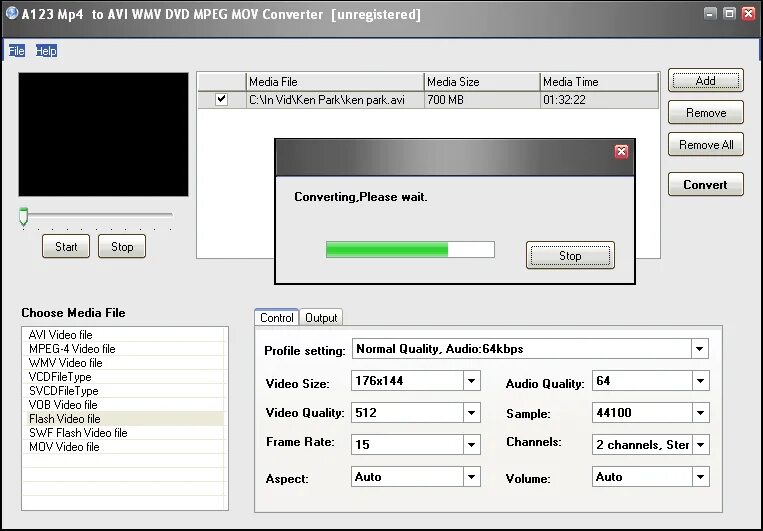Open the Profile setting dropdown
Screen dimensions: 763x531
(x=699, y=348)
